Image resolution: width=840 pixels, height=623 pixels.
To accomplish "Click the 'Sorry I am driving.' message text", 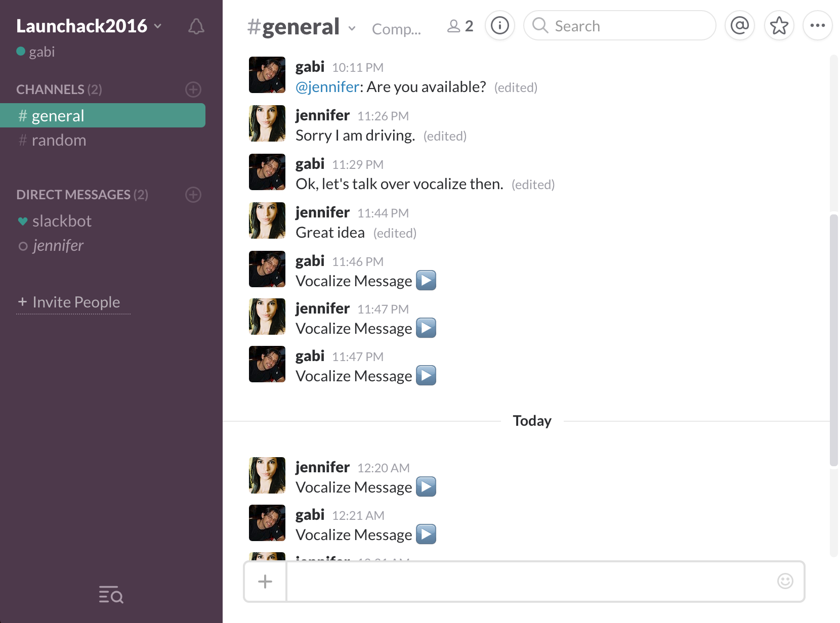I will click(x=355, y=136).
